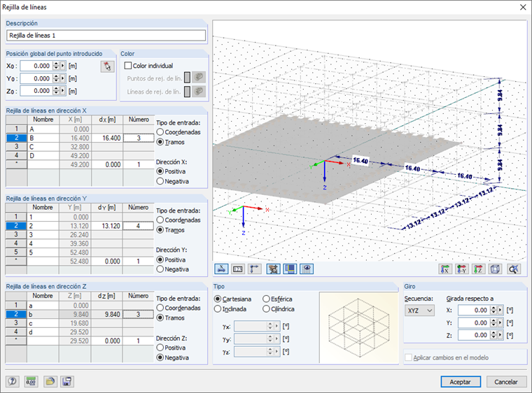This screenshot has height=393, width=532.
Task: Toggle the surfaces/planes display icon in preview
Action: 290,269
